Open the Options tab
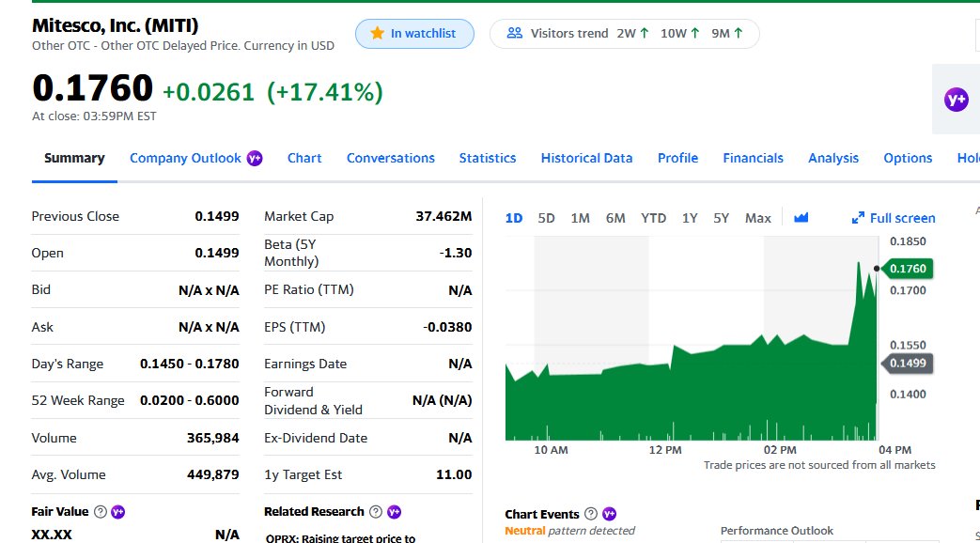 pyautogui.click(x=908, y=158)
